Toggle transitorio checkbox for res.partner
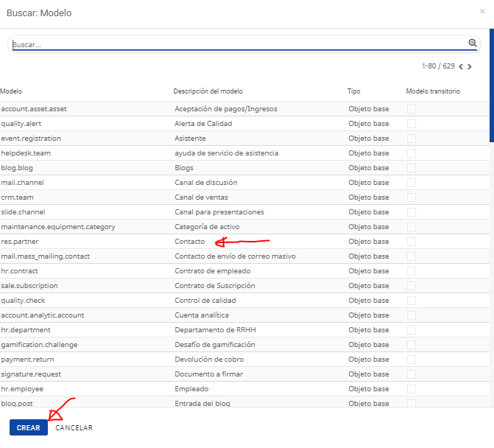Screen dimensions: 494x448 (x=411, y=242)
